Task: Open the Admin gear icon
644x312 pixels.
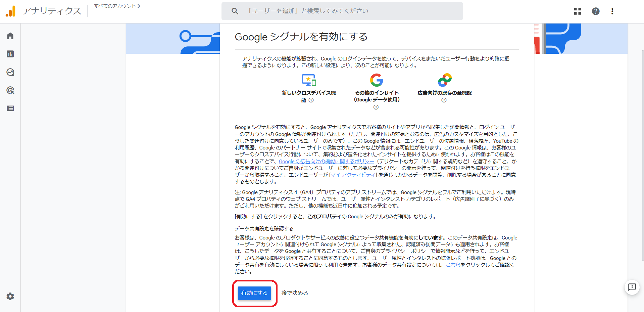Action: (x=10, y=296)
